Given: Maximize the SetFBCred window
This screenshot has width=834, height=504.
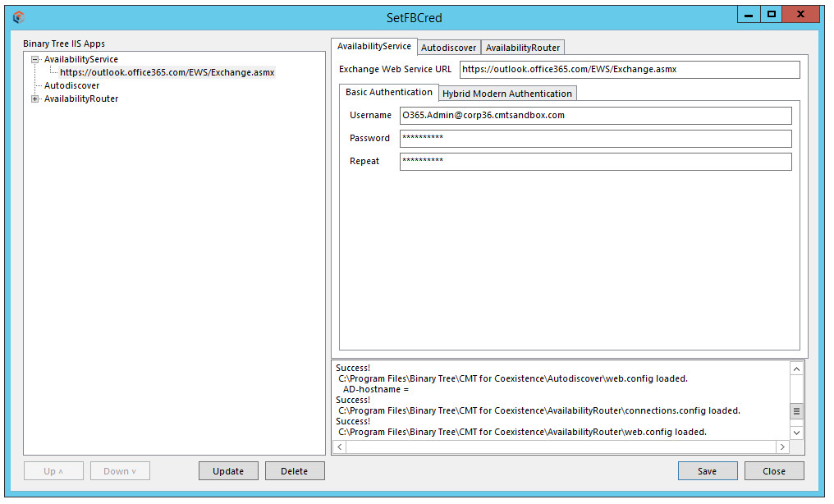Looking at the screenshot, I should [x=772, y=14].
